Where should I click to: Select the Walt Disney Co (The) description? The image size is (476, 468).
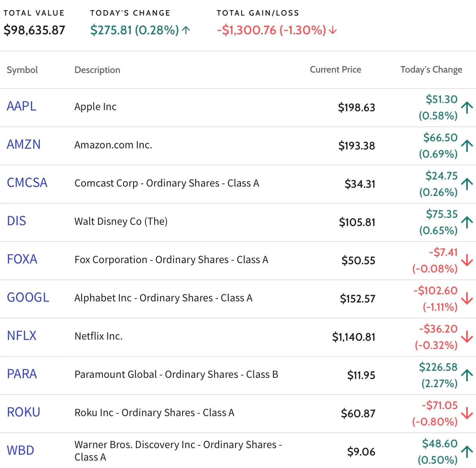click(121, 221)
